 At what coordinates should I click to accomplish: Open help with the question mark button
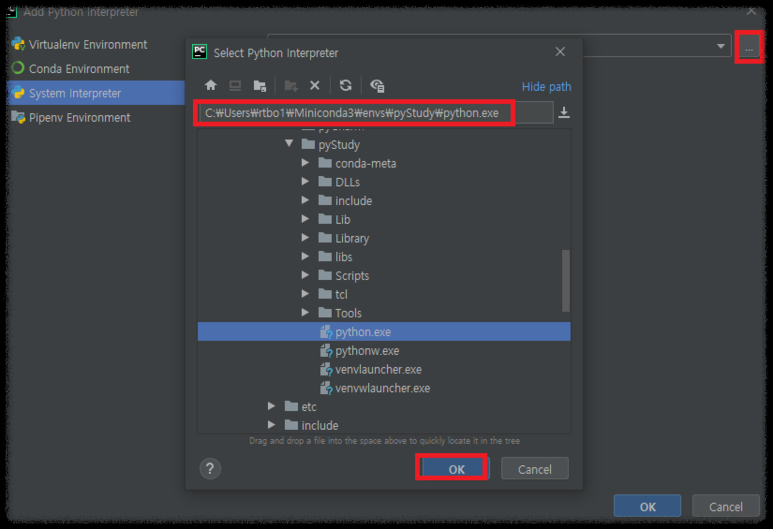pyautogui.click(x=210, y=468)
